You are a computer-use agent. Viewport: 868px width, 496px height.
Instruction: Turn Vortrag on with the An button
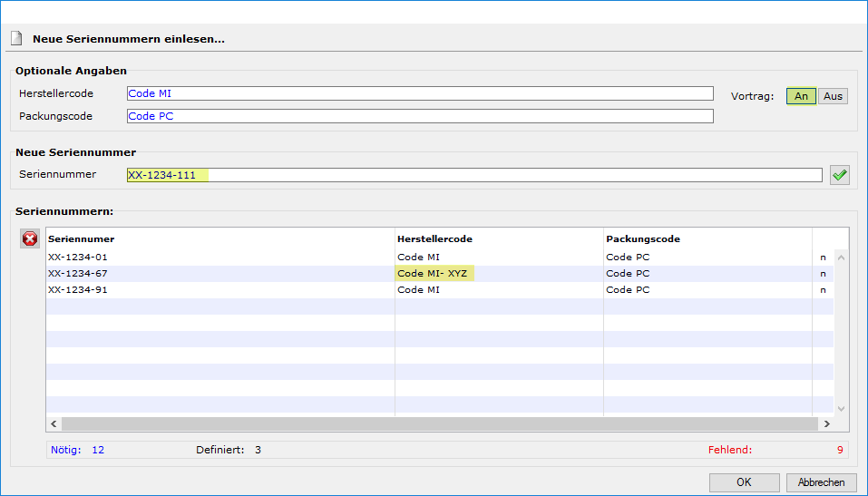801,96
